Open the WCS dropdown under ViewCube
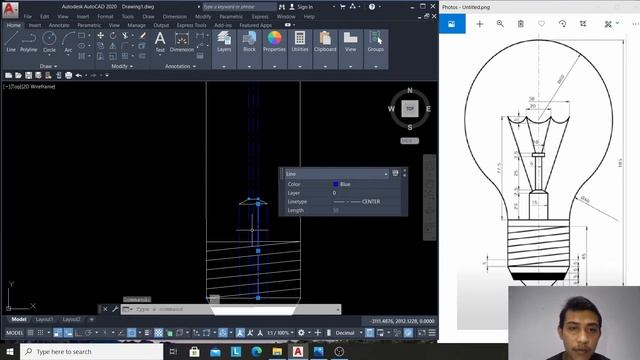 click(409, 141)
